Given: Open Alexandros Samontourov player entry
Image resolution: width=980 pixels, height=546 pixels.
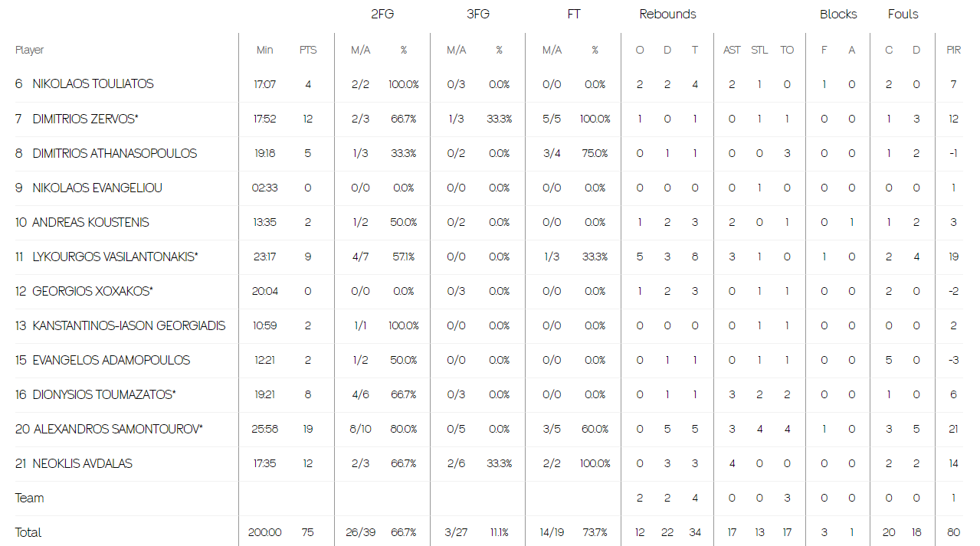Looking at the screenshot, I should [x=118, y=429].
